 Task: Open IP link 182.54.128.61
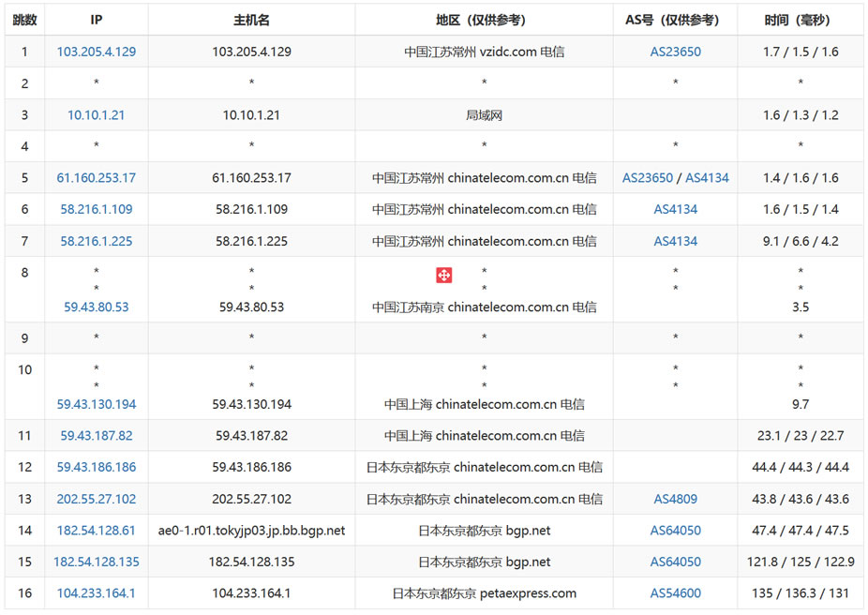click(97, 531)
